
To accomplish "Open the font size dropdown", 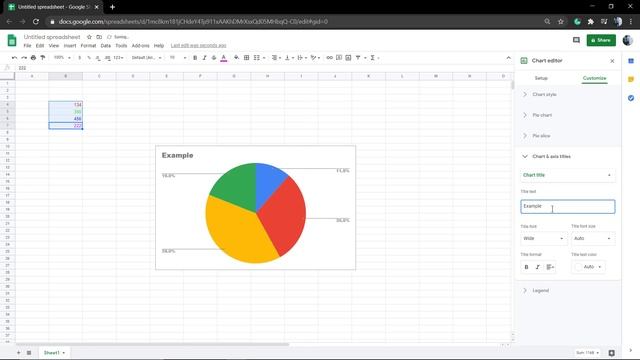I will (178, 58).
